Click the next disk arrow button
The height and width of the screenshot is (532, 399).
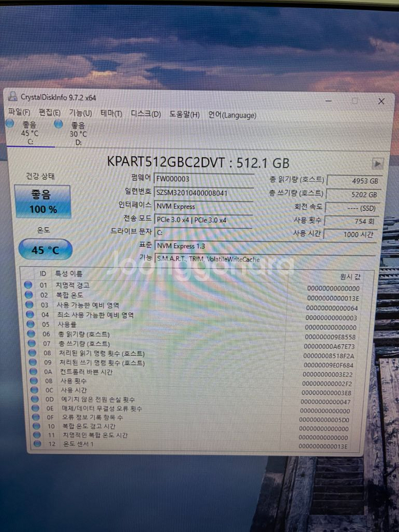coord(377,163)
